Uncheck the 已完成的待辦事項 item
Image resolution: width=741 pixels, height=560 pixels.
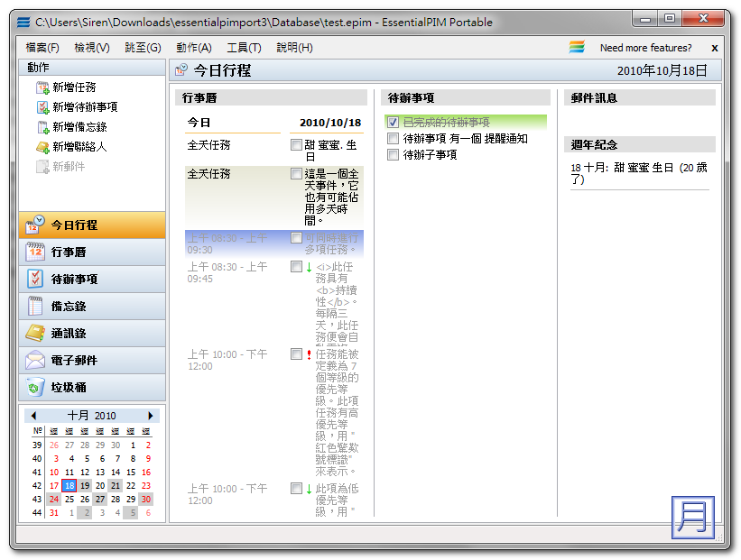(393, 120)
